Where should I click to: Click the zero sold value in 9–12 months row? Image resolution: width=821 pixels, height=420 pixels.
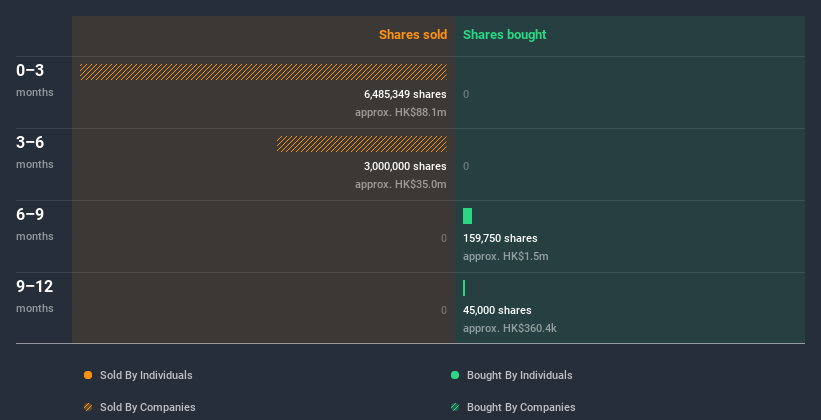444,311
